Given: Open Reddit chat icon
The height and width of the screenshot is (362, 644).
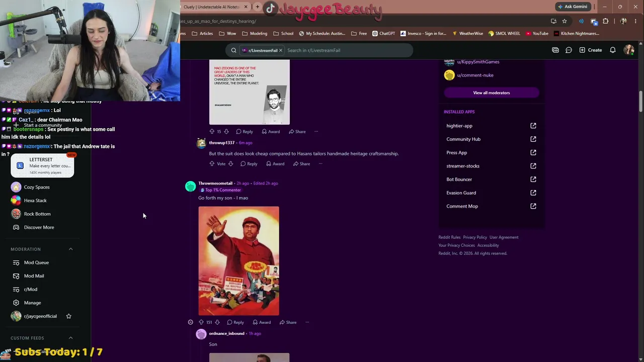Looking at the screenshot, I should [x=569, y=50].
